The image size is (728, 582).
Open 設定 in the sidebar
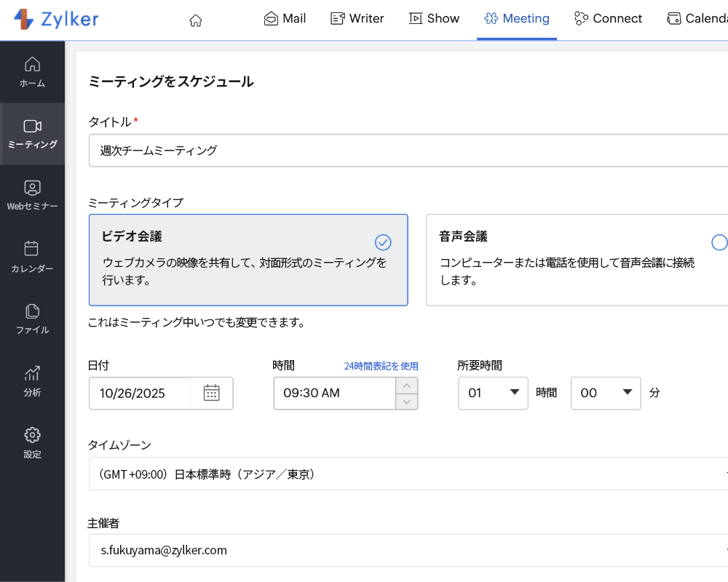pos(32,443)
